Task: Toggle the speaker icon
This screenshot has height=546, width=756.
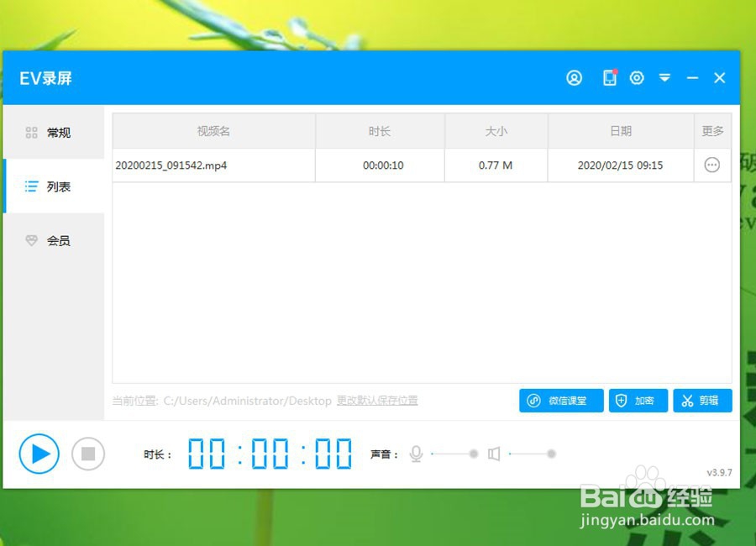Action: coord(494,454)
